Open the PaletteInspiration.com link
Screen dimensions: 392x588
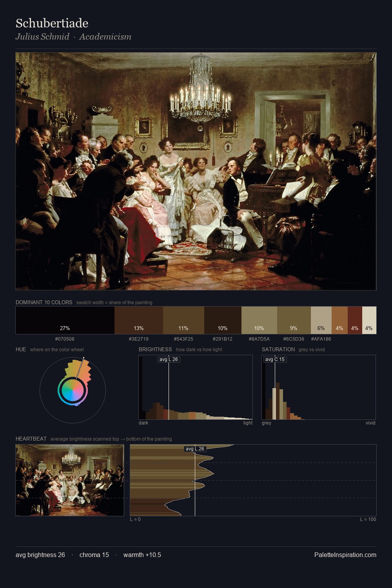(x=345, y=555)
